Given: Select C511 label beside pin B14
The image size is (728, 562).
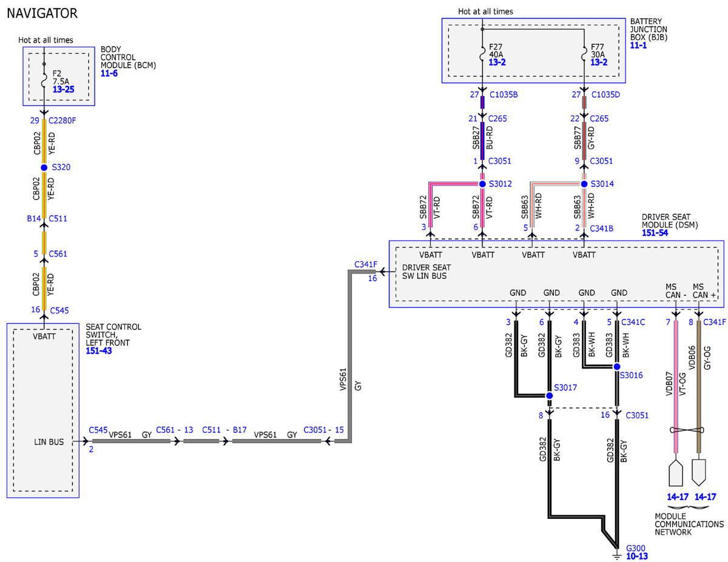Looking at the screenshot, I should tap(58, 218).
